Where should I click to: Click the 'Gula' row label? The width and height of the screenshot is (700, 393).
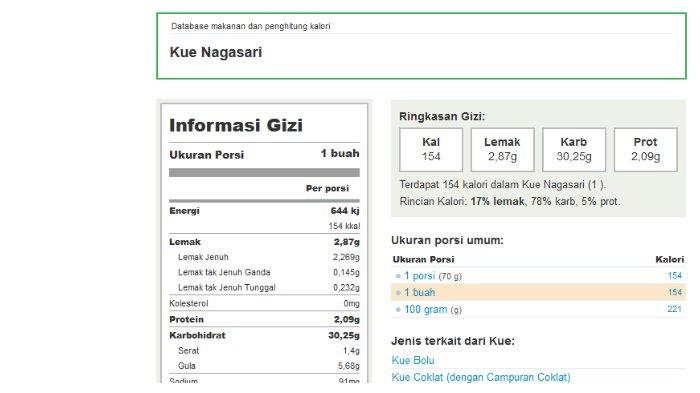pos(187,366)
